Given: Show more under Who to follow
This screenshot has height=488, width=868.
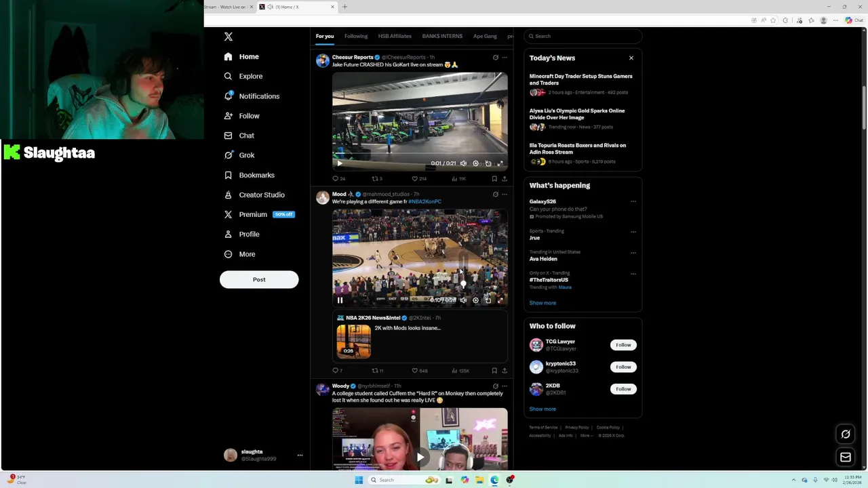Looking at the screenshot, I should (x=542, y=409).
